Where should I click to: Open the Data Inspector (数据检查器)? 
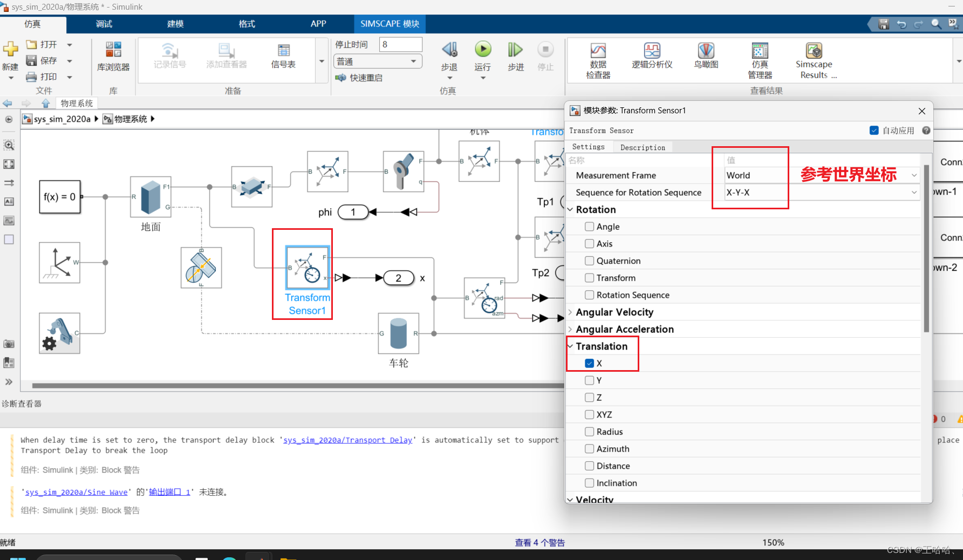(x=598, y=60)
